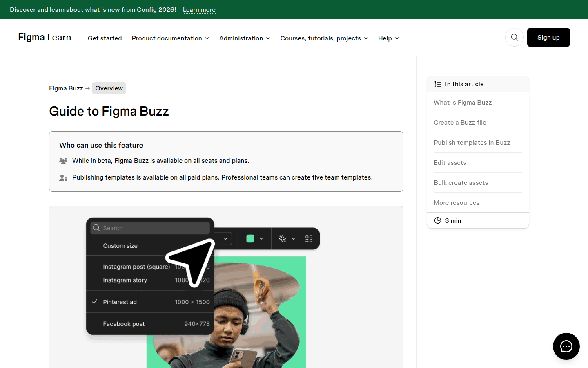
Task: Follow the Learn more banner link
Action: pos(199,10)
